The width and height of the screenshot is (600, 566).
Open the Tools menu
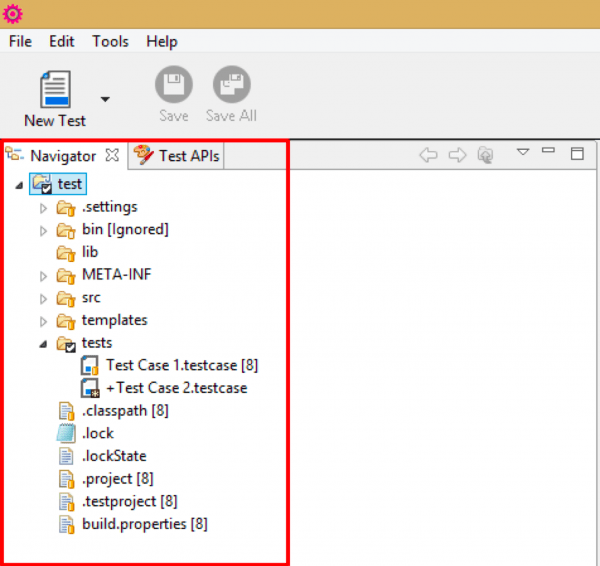[110, 41]
